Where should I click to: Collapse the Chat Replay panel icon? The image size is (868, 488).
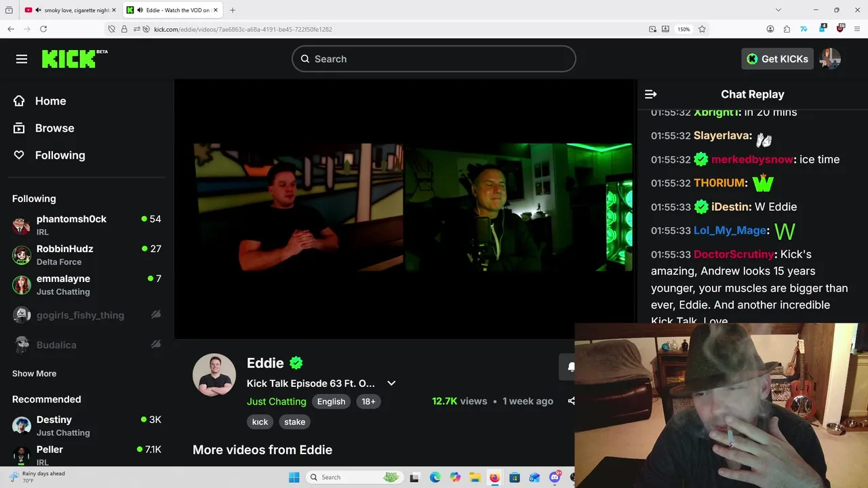(650, 94)
